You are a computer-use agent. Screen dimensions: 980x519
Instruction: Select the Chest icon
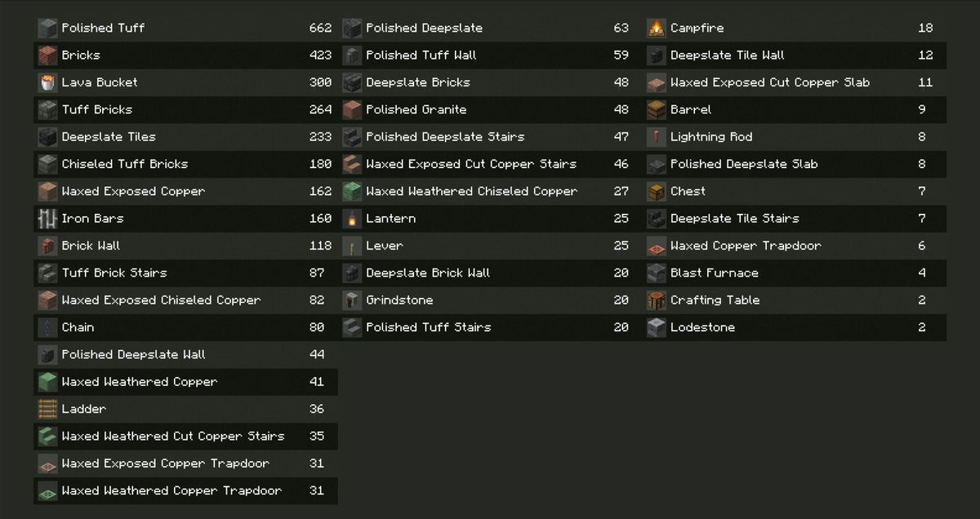point(657,191)
